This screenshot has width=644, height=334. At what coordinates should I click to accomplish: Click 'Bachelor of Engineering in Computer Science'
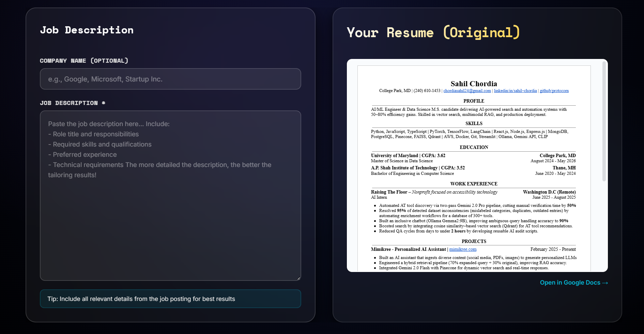pos(412,173)
